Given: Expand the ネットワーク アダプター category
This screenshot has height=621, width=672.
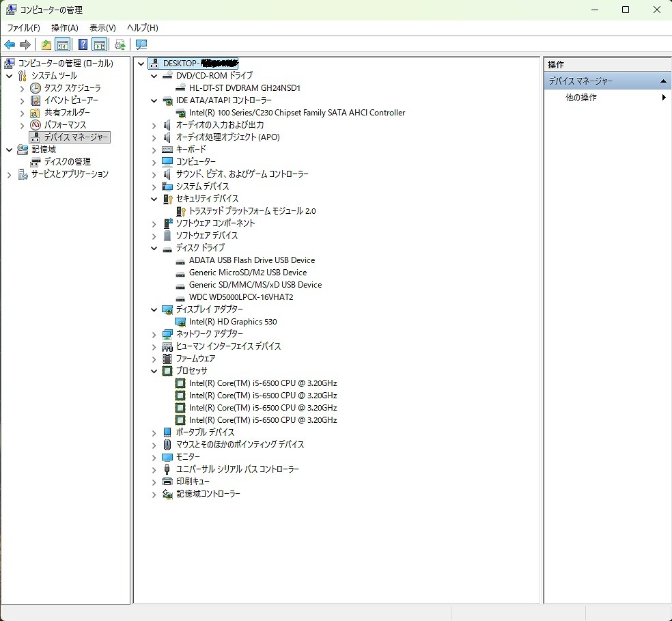Looking at the screenshot, I should [154, 334].
